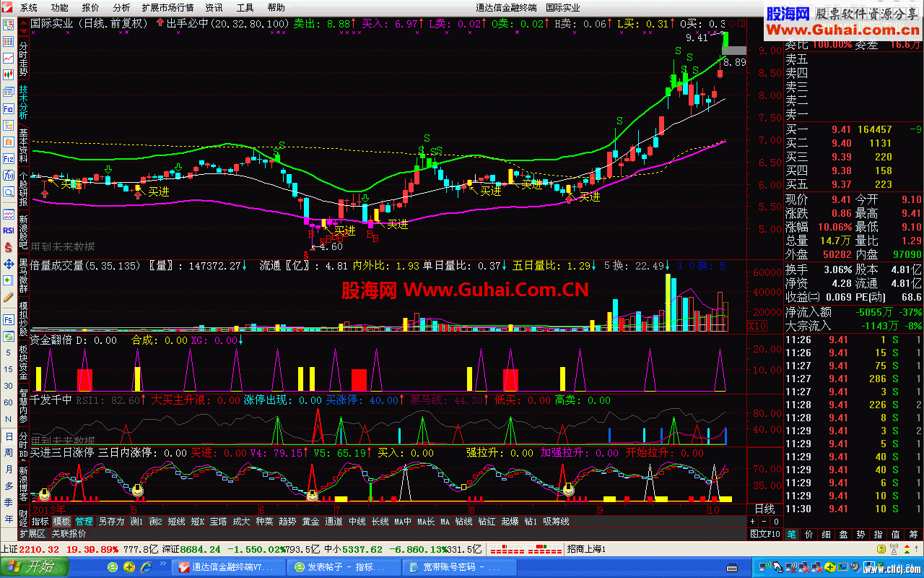This screenshot has width=924, height=578.
Task: Click the yellow plus icon in system tray
Action: click(830, 567)
